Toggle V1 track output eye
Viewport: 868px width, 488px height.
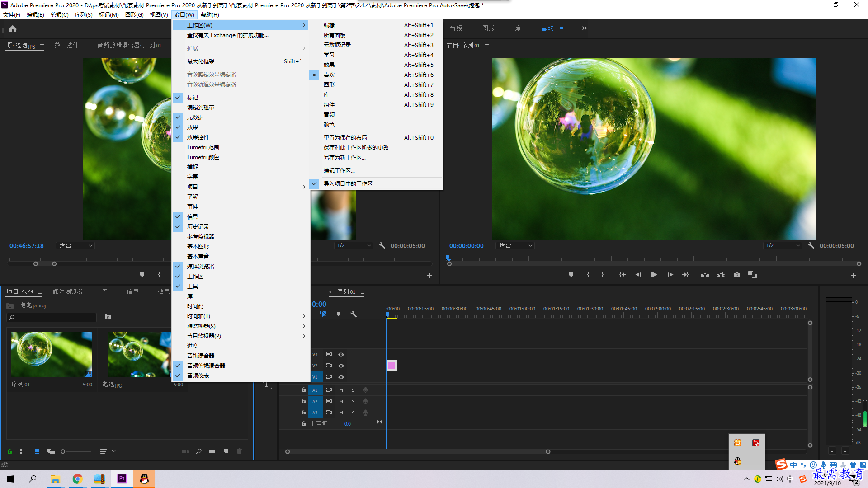point(341,377)
